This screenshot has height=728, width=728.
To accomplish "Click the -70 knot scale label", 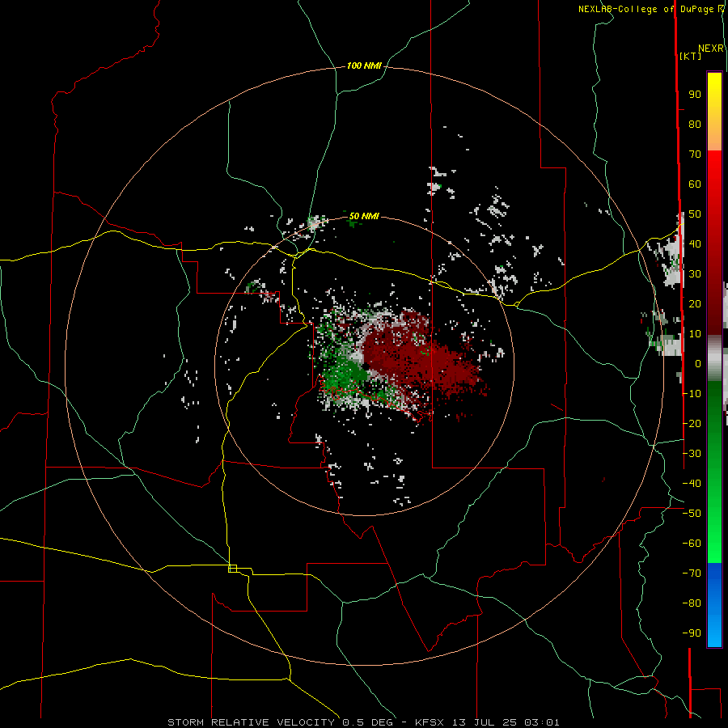I will pos(692,574).
